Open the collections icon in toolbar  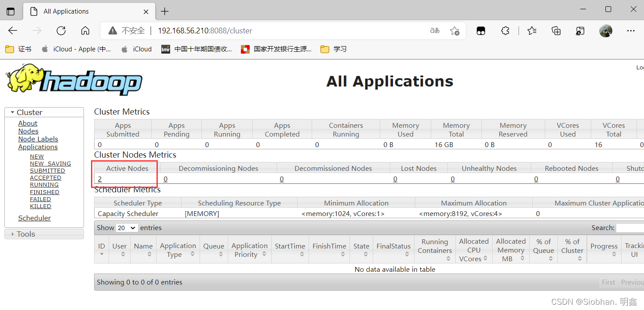click(x=556, y=31)
